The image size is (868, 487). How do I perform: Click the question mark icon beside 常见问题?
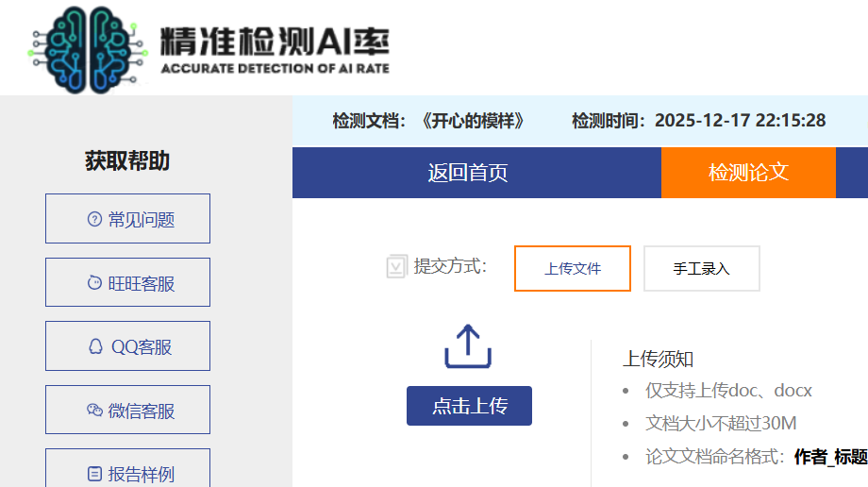(94, 219)
